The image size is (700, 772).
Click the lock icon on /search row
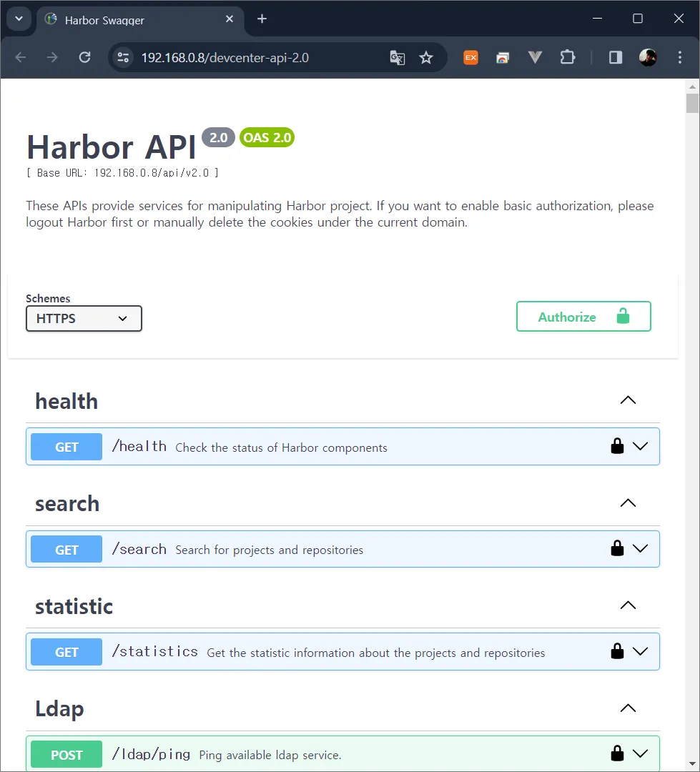tap(617, 548)
